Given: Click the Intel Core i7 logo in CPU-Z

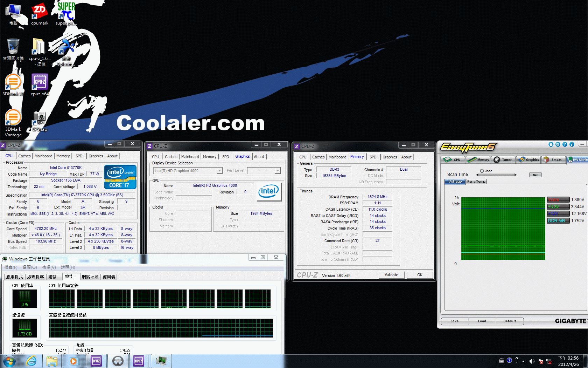Looking at the screenshot, I should (x=120, y=177).
